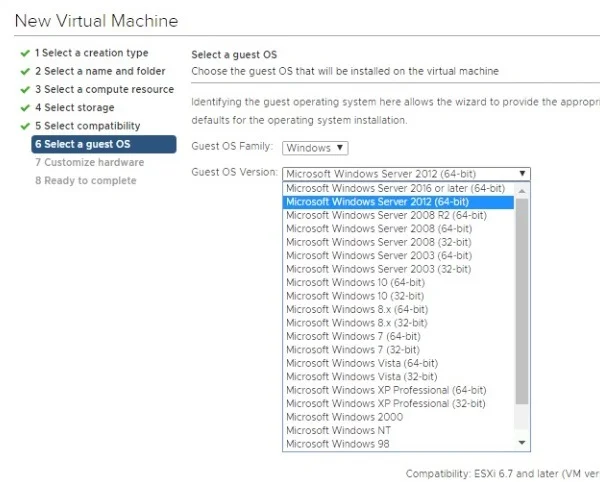Click the Guest OS Version label
Image resolution: width=600 pixels, height=482 pixels.
coord(235,172)
